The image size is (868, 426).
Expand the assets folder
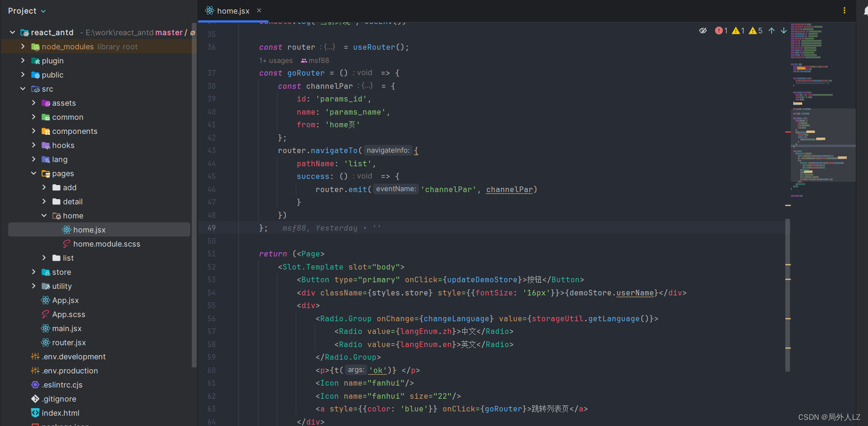tap(33, 103)
